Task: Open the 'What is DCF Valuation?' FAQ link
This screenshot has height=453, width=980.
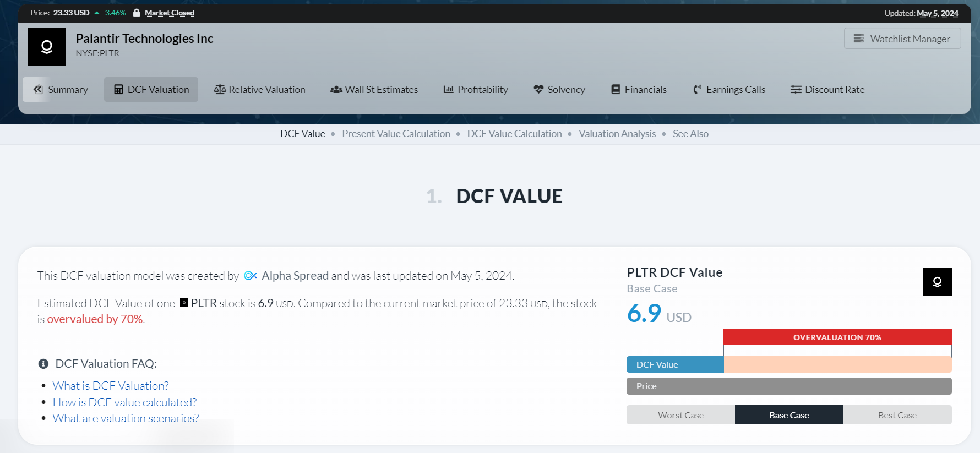Action: (111, 386)
